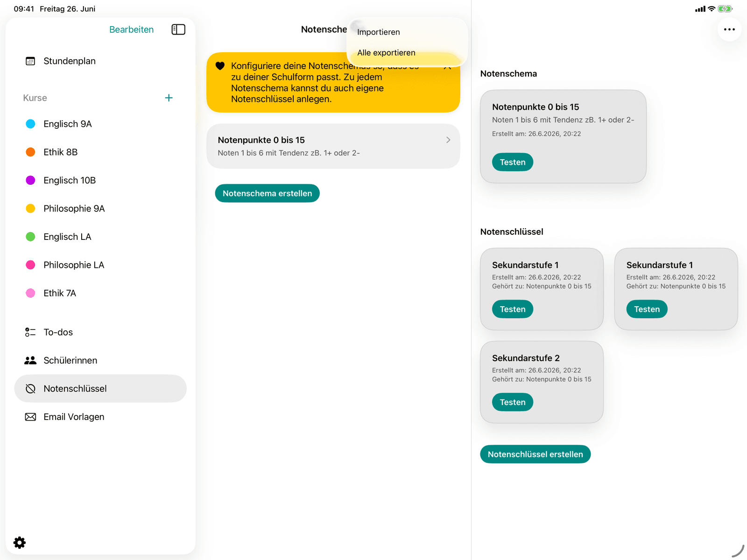Open course Philosophie LA
747x560 pixels.
100,265
